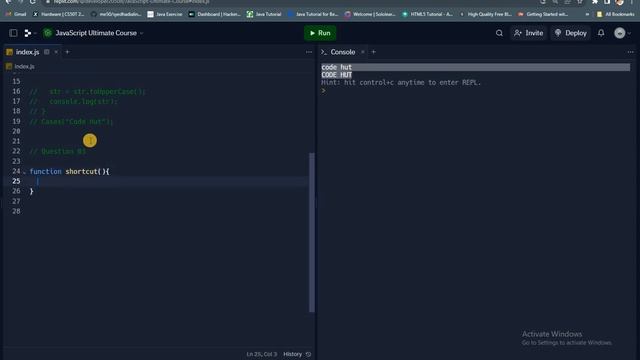Viewport: 640px width, 360px height.
Task: Open the All Bookmarks folder
Action: click(x=616, y=14)
